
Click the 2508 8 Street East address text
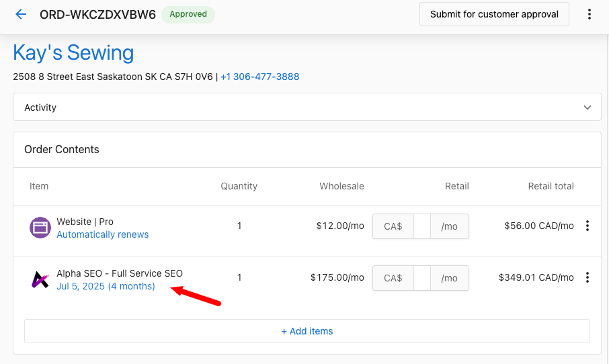(113, 77)
